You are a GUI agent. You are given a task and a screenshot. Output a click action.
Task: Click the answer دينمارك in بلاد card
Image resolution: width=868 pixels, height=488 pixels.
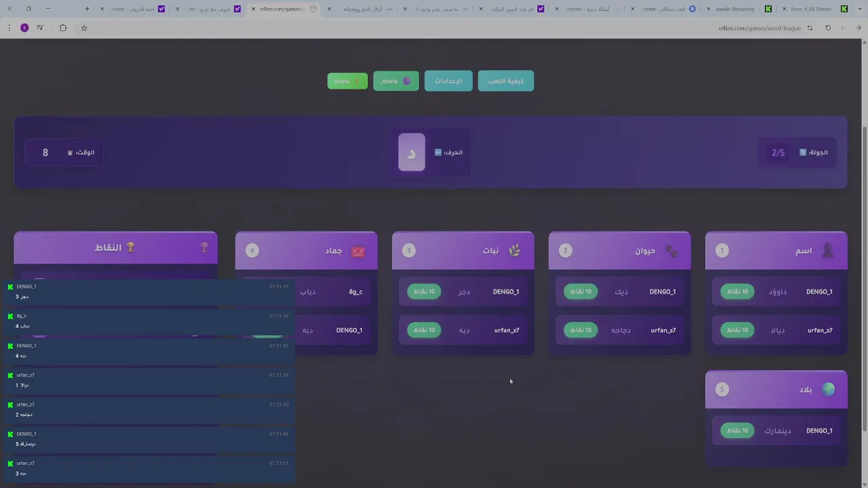[778, 430]
